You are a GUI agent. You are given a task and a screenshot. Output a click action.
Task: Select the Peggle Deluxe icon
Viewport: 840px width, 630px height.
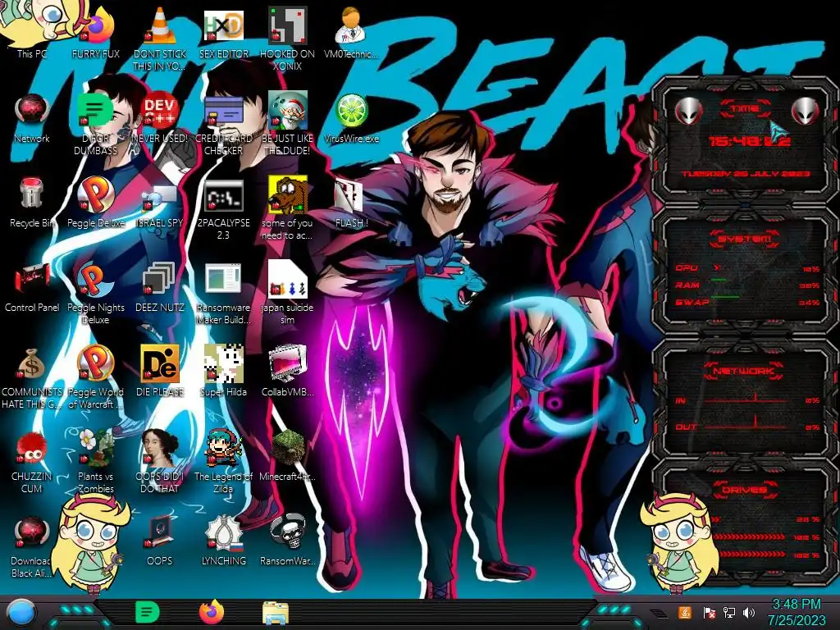point(96,203)
